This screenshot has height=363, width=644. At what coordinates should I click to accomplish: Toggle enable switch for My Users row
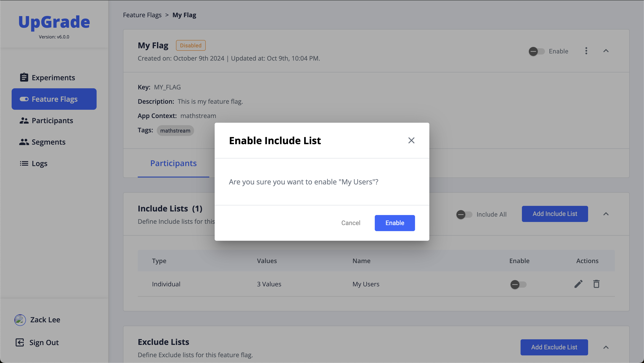[x=518, y=284]
